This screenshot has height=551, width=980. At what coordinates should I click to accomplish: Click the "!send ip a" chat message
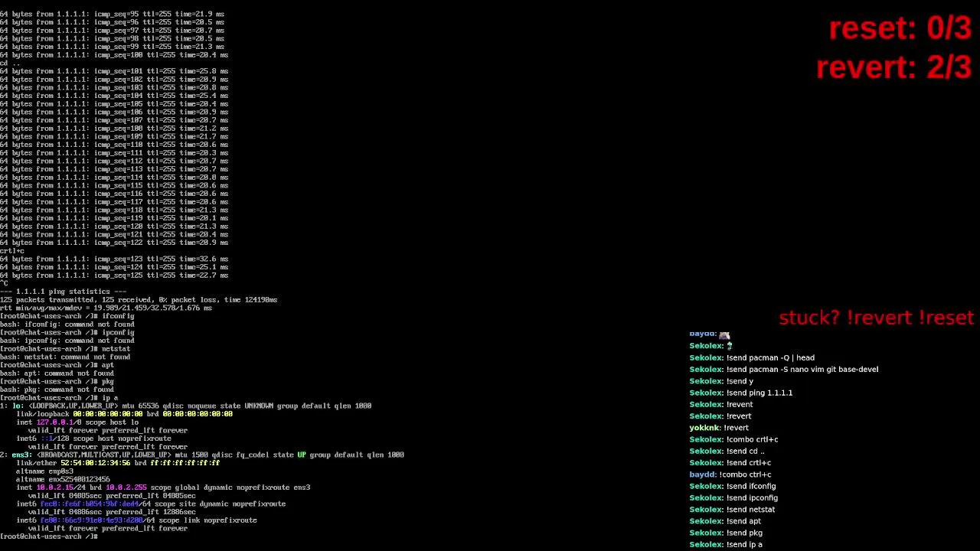[744, 545]
